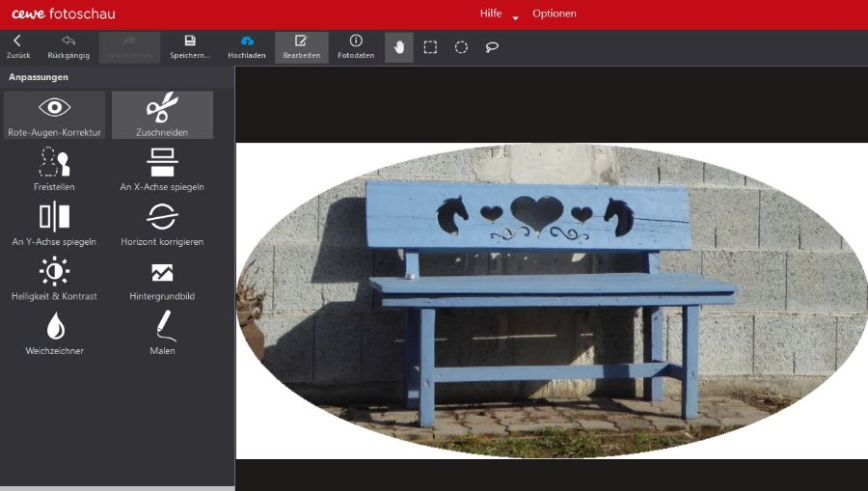This screenshot has width=868, height=491.
Task: Click Speichern to save photo
Action: pyautogui.click(x=190, y=46)
